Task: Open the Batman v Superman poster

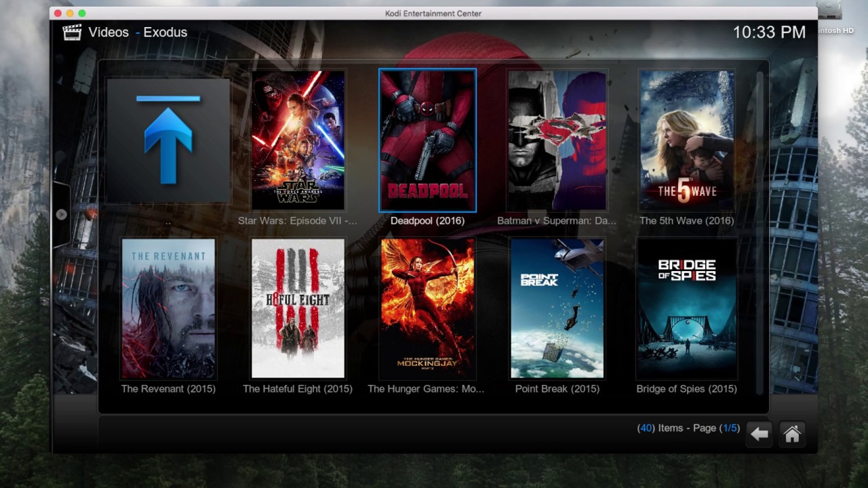Action: 557,140
